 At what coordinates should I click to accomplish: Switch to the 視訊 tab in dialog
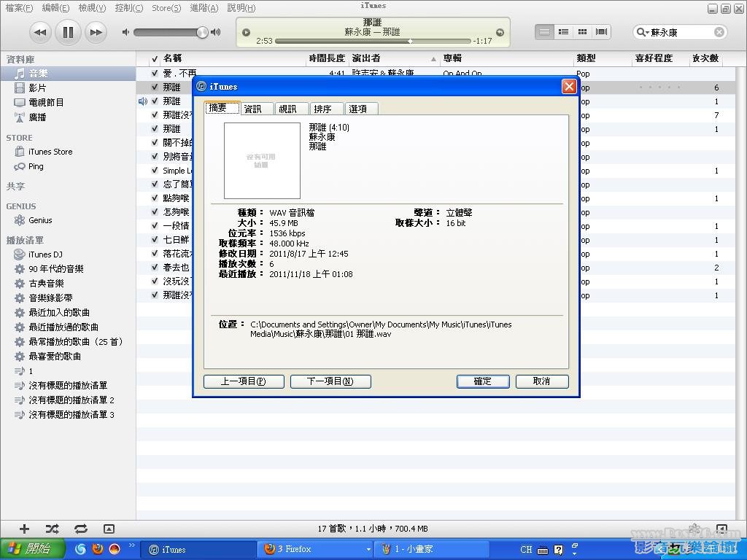point(292,109)
